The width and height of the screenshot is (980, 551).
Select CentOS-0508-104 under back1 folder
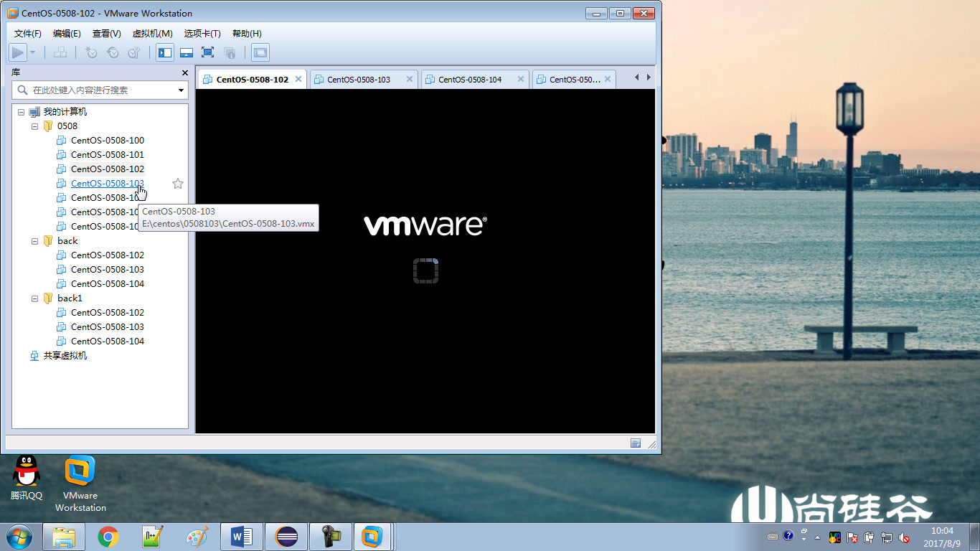(108, 342)
